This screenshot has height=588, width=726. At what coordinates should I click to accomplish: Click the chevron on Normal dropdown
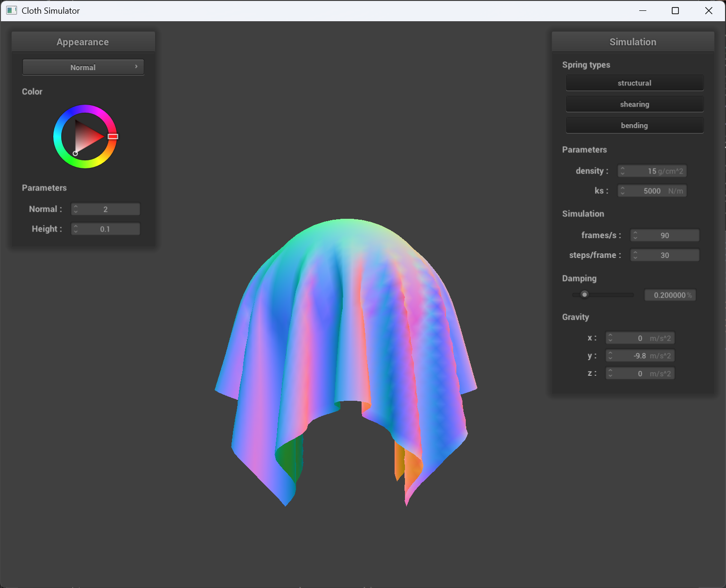[x=136, y=66]
